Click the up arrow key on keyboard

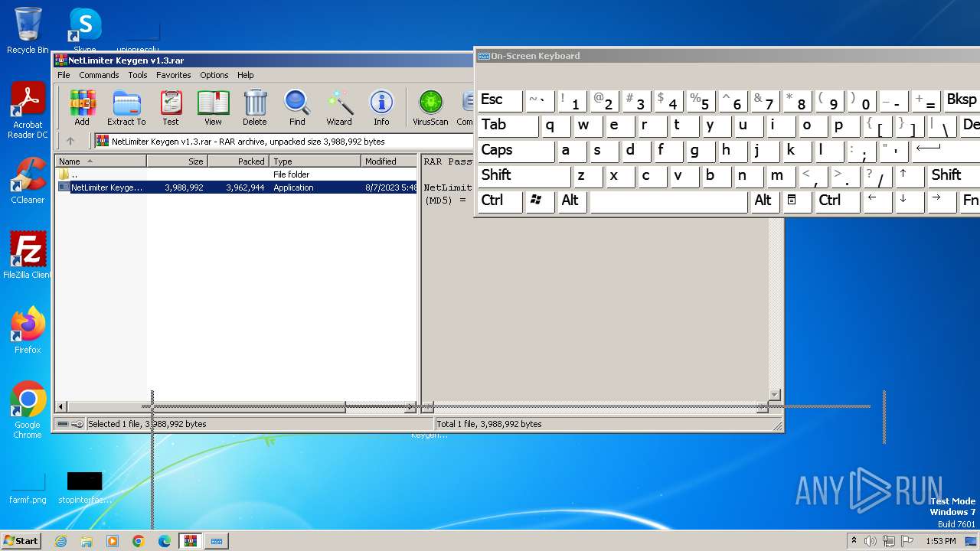(909, 176)
